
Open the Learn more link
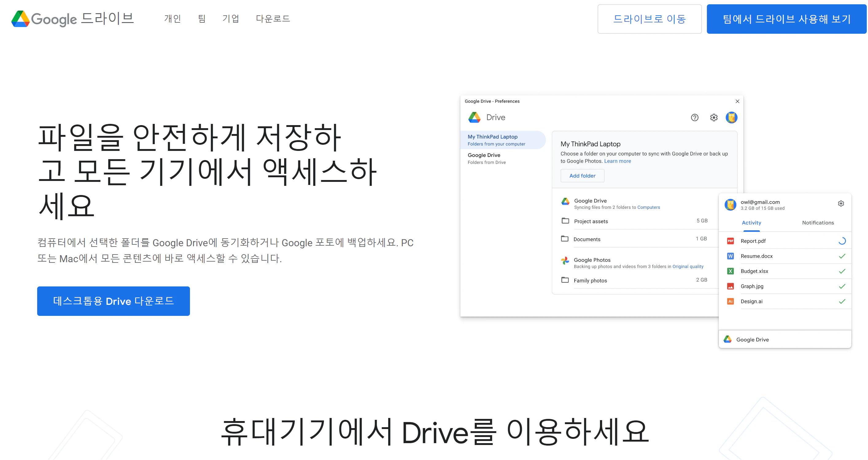coord(617,161)
